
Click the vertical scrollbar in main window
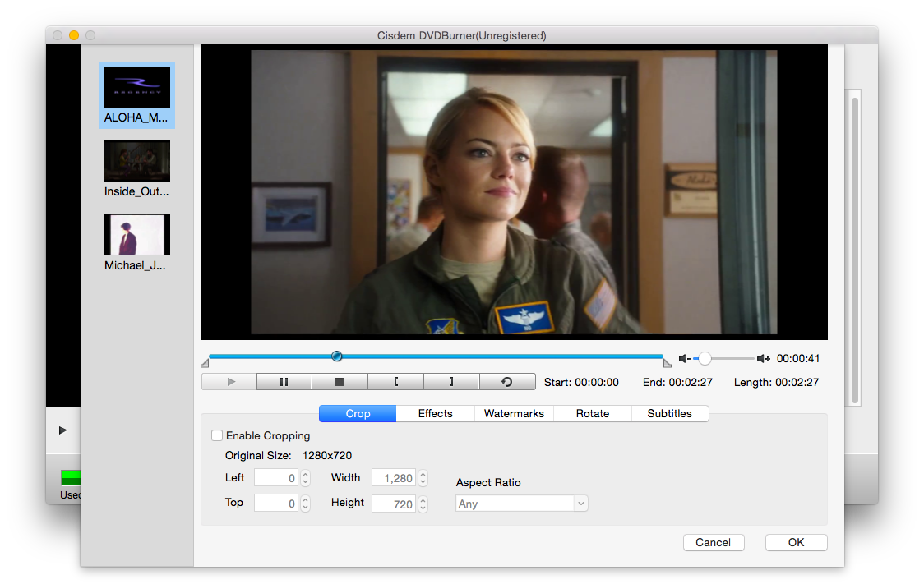[854, 251]
